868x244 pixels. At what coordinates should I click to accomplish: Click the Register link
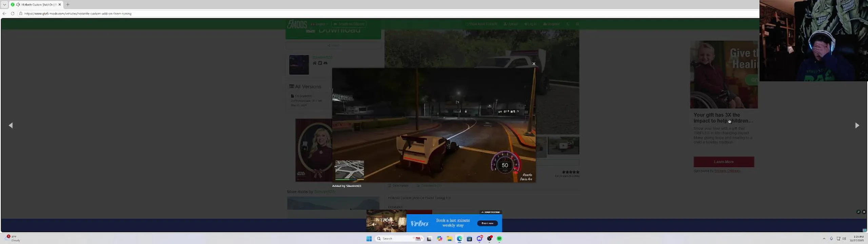tap(551, 24)
